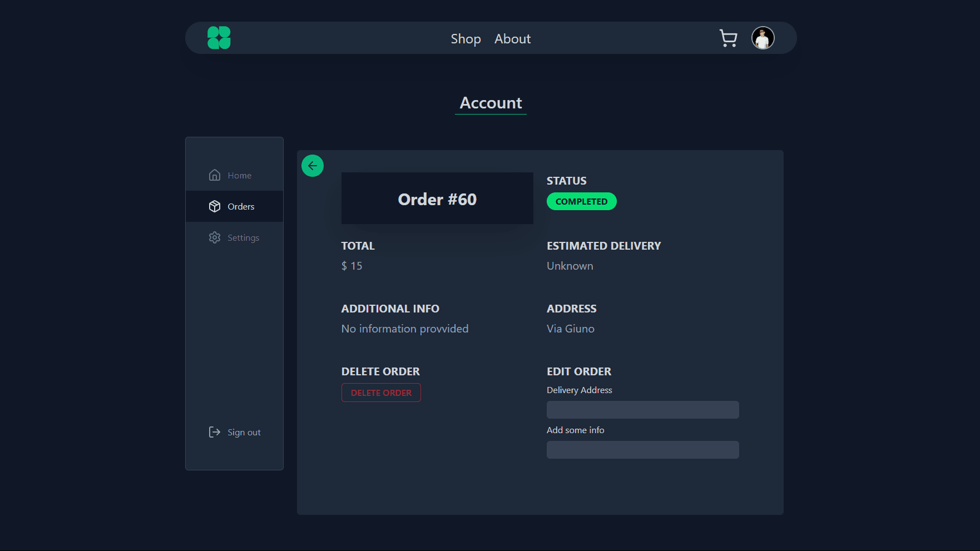Image resolution: width=980 pixels, height=551 pixels.
Task: Click the Sign out text
Action: pos(244,432)
